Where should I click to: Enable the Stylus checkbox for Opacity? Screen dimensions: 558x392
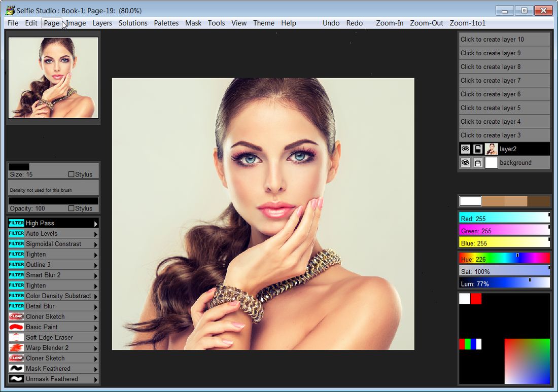[x=72, y=208]
